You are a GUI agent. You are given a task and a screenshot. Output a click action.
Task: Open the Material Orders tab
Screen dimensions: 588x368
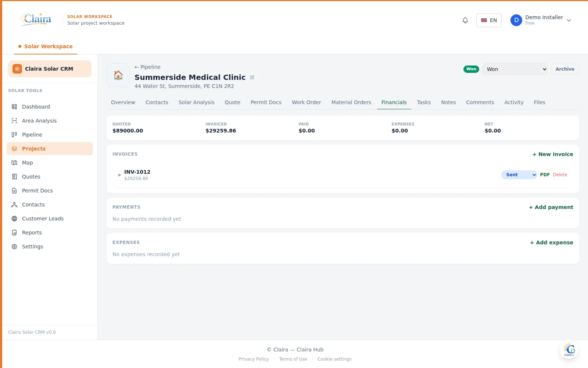351,102
